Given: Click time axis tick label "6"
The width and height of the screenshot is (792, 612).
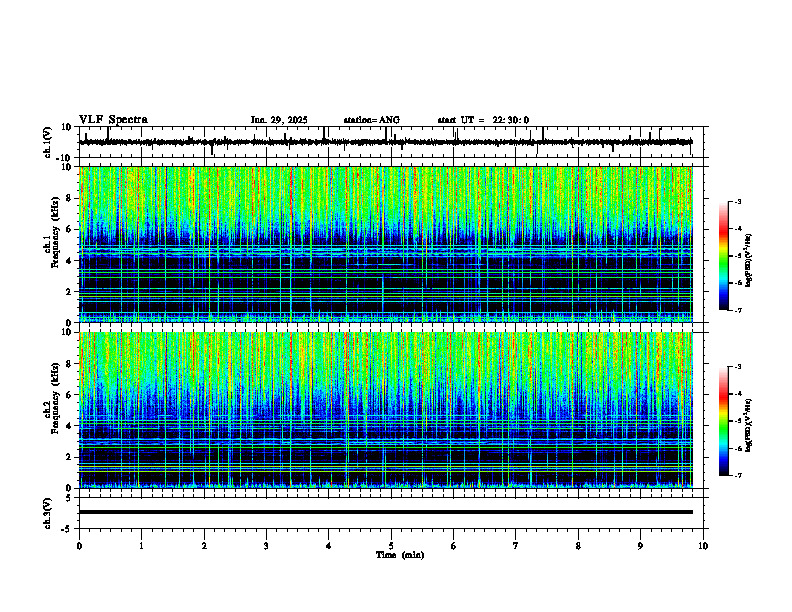Looking at the screenshot, I should (454, 546).
